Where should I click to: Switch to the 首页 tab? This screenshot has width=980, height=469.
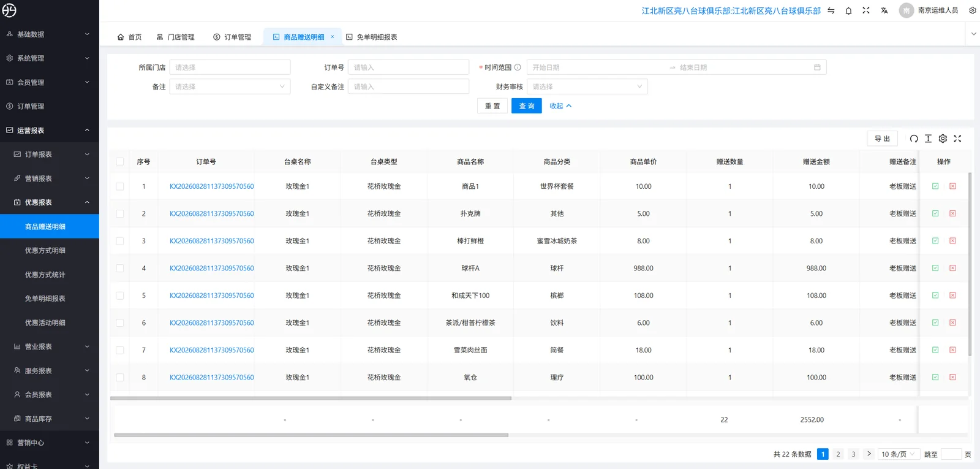pyautogui.click(x=129, y=37)
